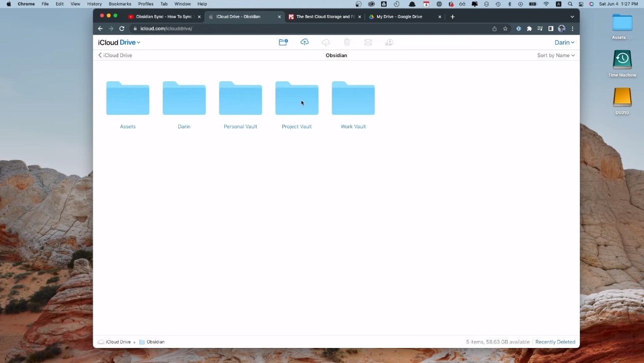Click the New Folder icon in iCloud toolbar
This screenshot has width=644, height=363.
283,43
